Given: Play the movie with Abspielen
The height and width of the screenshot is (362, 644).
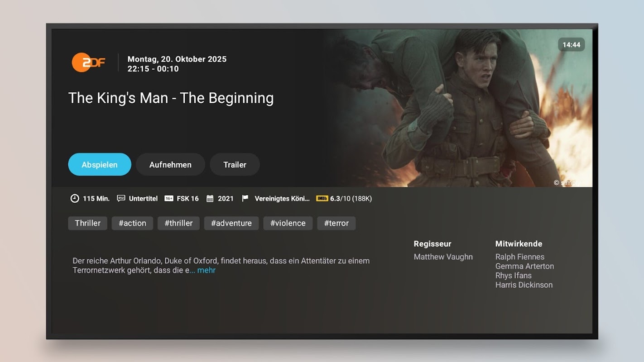Looking at the screenshot, I should pyautogui.click(x=100, y=165).
